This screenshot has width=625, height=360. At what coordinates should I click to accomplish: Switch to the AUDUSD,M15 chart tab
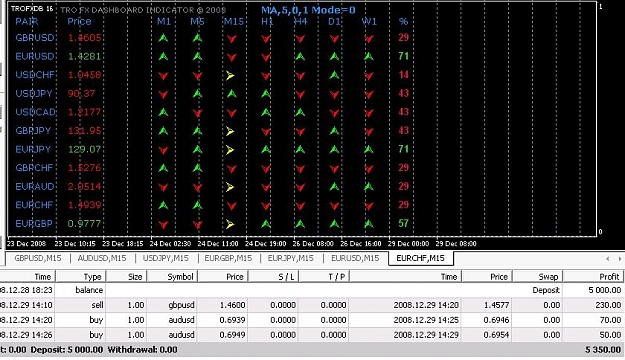(102, 258)
